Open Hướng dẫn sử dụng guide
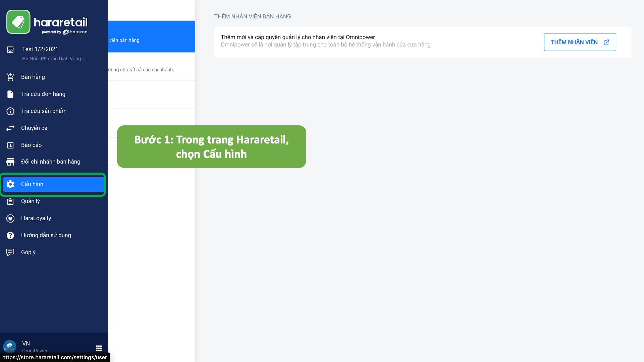The height and width of the screenshot is (362, 644). pyautogui.click(x=54, y=235)
